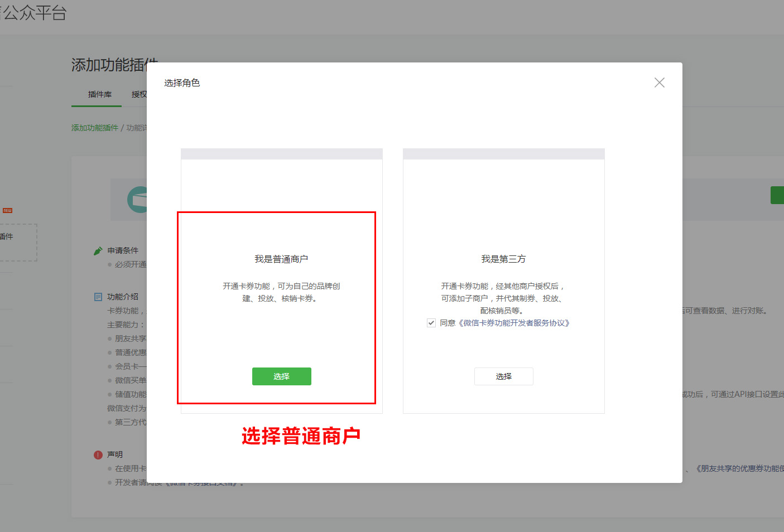Click the dashed 插件 box in left sidebar
The width and height of the screenshot is (784, 532).
tap(17, 242)
